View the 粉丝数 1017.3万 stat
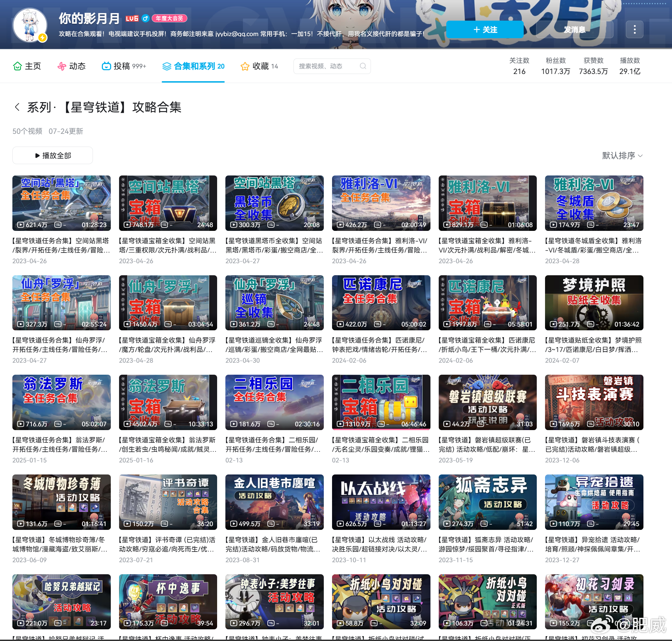Image resolution: width=672 pixels, height=641 pixels. click(x=556, y=66)
